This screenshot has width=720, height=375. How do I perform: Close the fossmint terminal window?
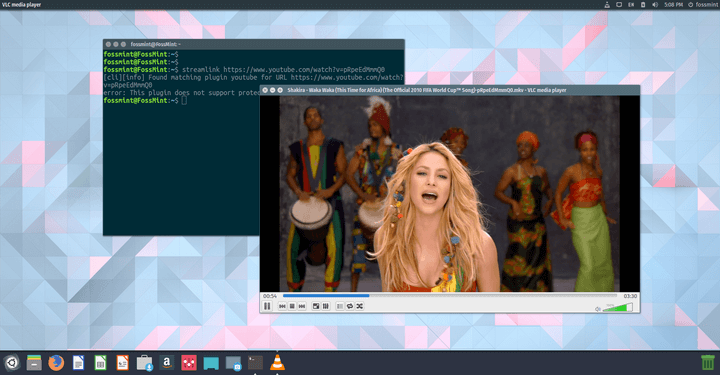coord(108,44)
